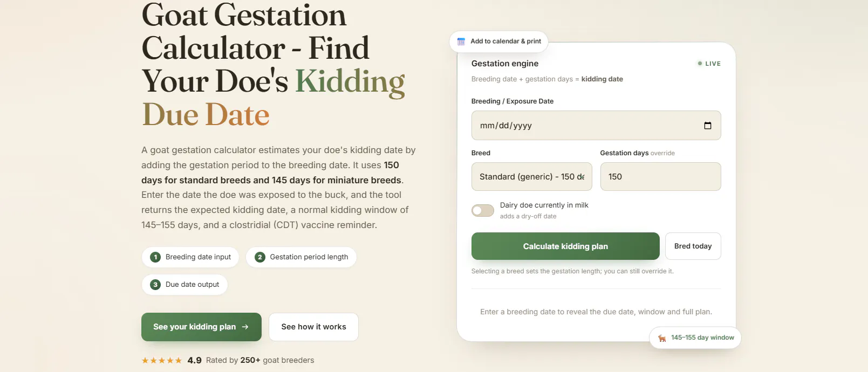Click step 2 number badge for Gestation period length

260,257
